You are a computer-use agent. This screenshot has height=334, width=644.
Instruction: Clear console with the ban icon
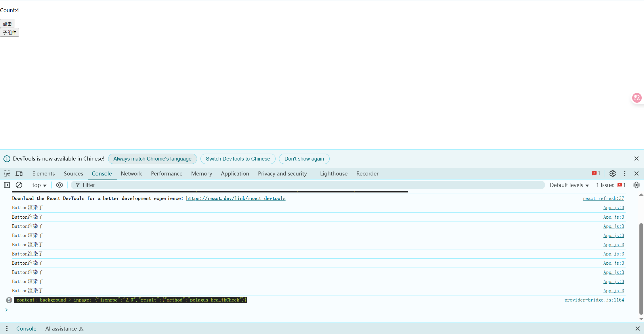click(x=19, y=185)
